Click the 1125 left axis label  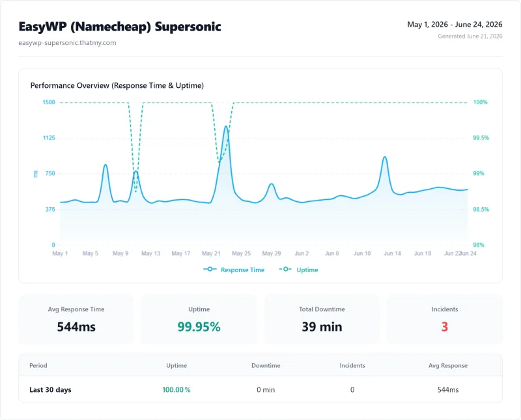pyautogui.click(x=49, y=137)
